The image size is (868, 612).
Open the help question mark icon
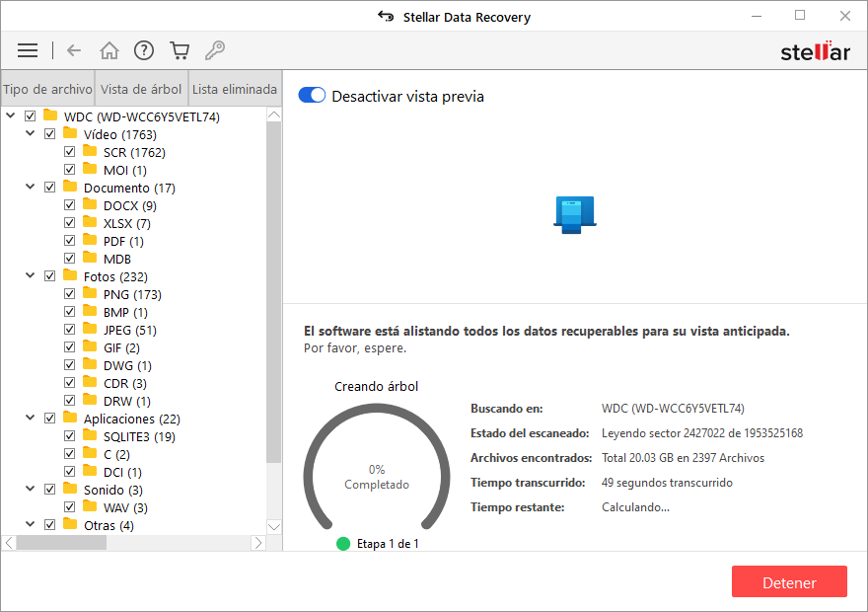pos(144,51)
